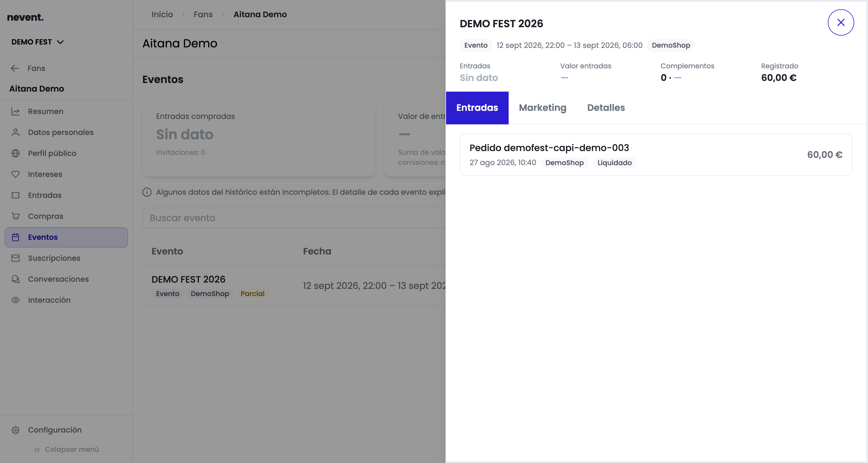Click the Configuración gear icon
This screenshot has height=463, width=868.
pos(15,430)
